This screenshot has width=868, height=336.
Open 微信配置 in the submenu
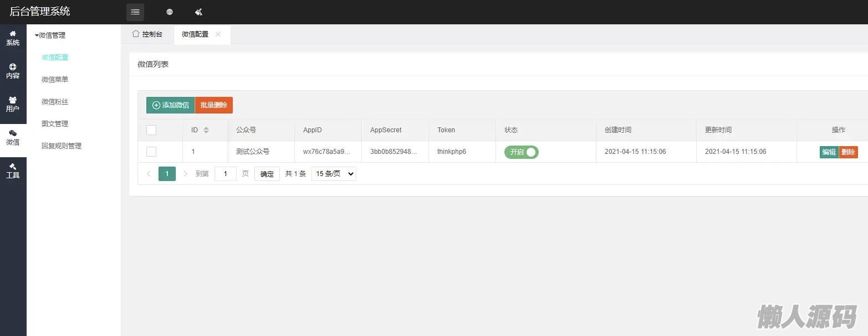click(55, 57)
